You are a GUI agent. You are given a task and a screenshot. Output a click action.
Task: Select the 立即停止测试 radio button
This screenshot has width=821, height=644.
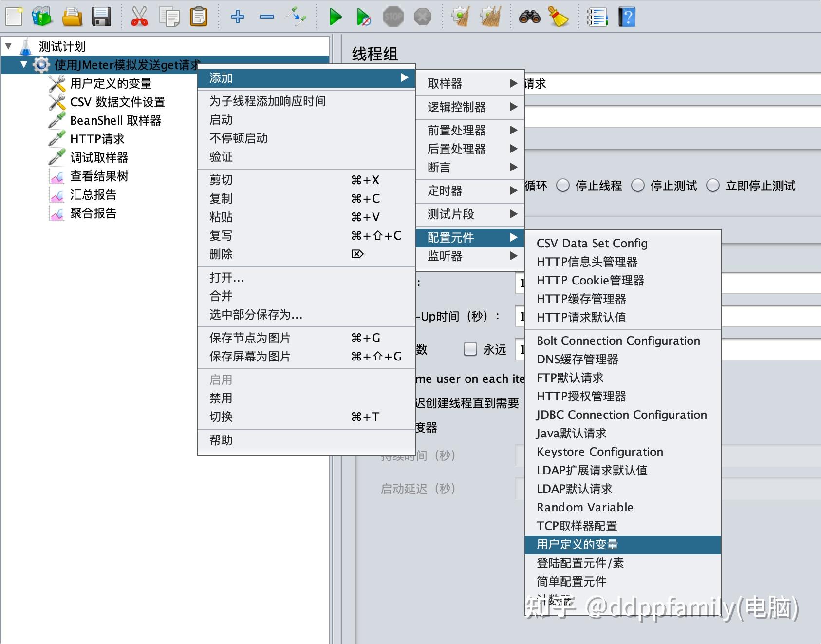[713, 186]
